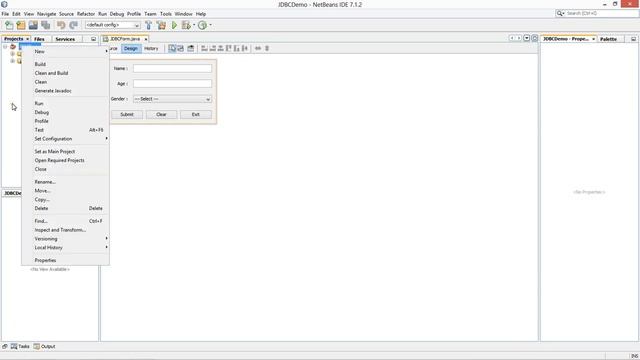The height and width of the screenshot is (360, 640).
Task: Collapse the project root tree node
Action: click(5, 47)
